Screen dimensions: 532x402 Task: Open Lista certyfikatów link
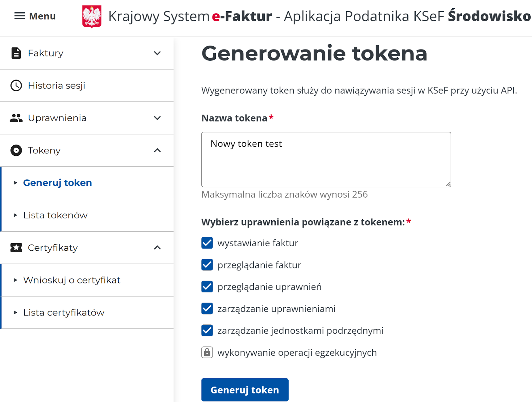[64, 312]
